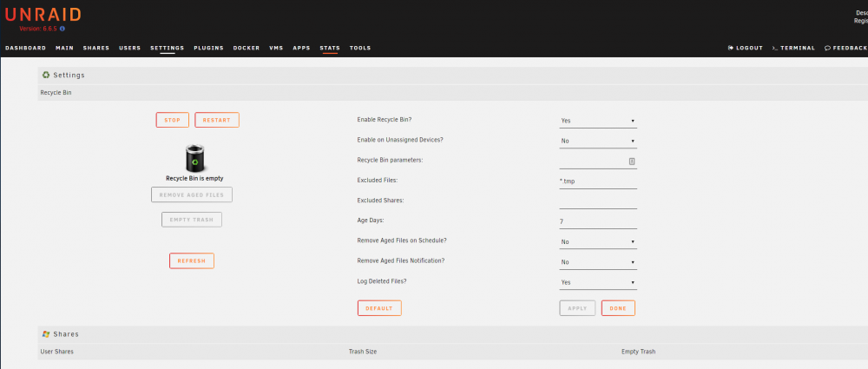This screenshot has height=369, width=868.
Task: Click the Empty Trash column header
Action: point(638,352)
